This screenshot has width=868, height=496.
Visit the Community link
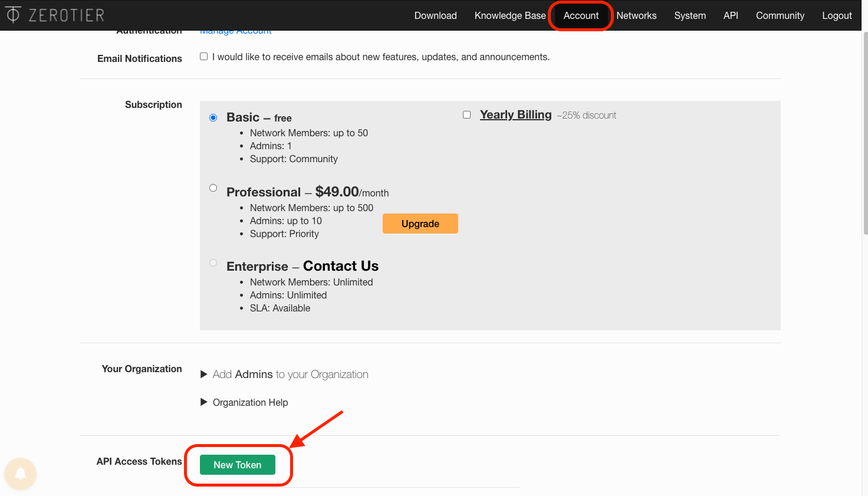pos(780,15)
